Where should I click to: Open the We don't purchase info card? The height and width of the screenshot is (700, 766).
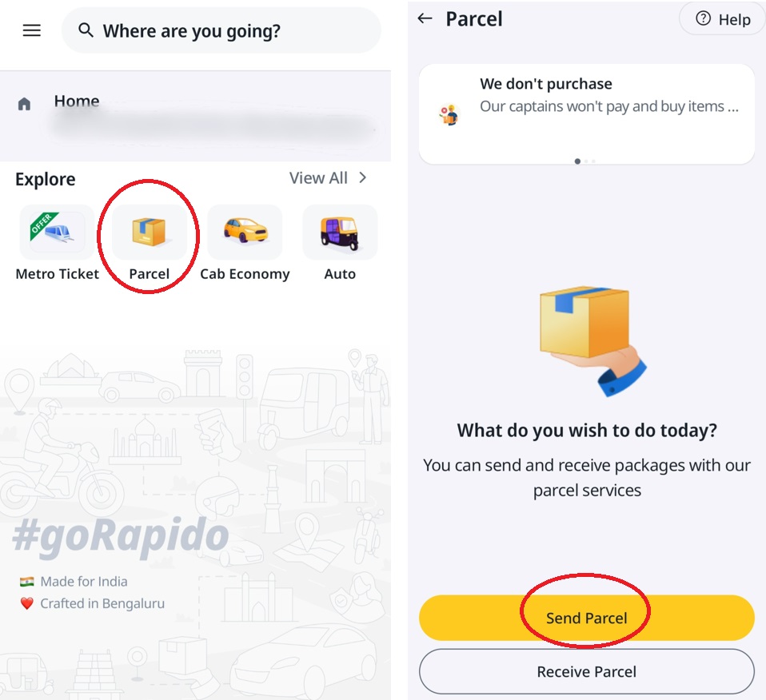point(587,113)
